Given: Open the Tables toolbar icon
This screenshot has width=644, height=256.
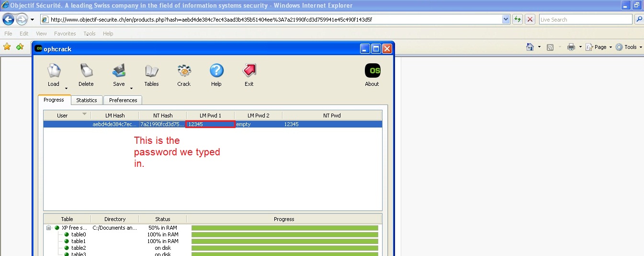Looking at the screenshot, I should pos(151,71).
